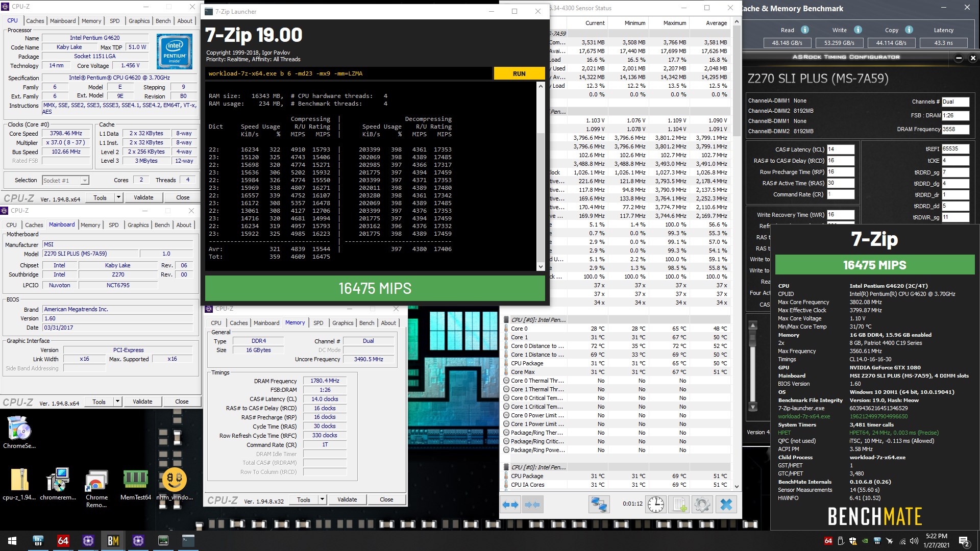Screen dimensions: 980x551
Task: Click the expand arrows icon in HWiNFO toolbar
Action: click(510, 505)
